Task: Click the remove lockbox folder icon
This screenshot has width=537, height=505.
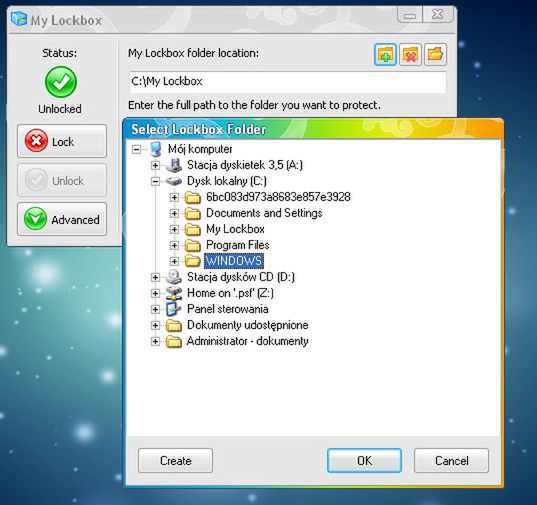Action: tap(410, 54)
